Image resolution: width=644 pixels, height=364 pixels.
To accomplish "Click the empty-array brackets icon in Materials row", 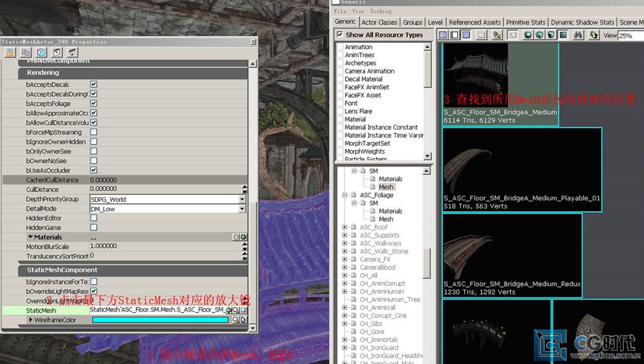I will coord(236,237).
